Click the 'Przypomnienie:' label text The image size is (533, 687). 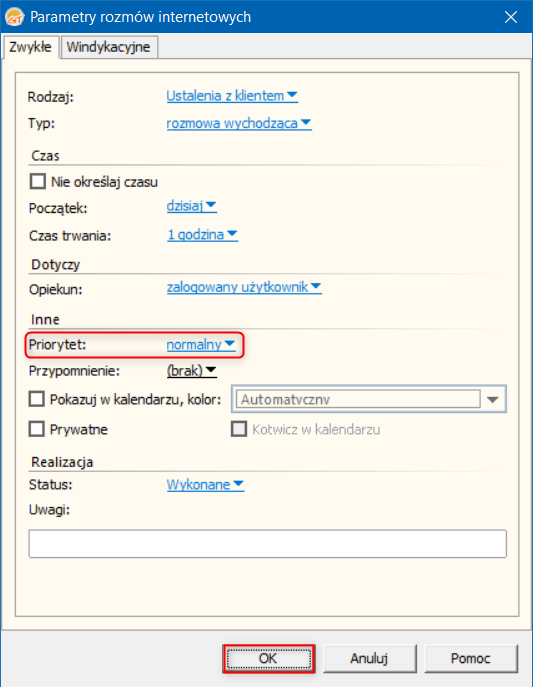tap(74, 371)
